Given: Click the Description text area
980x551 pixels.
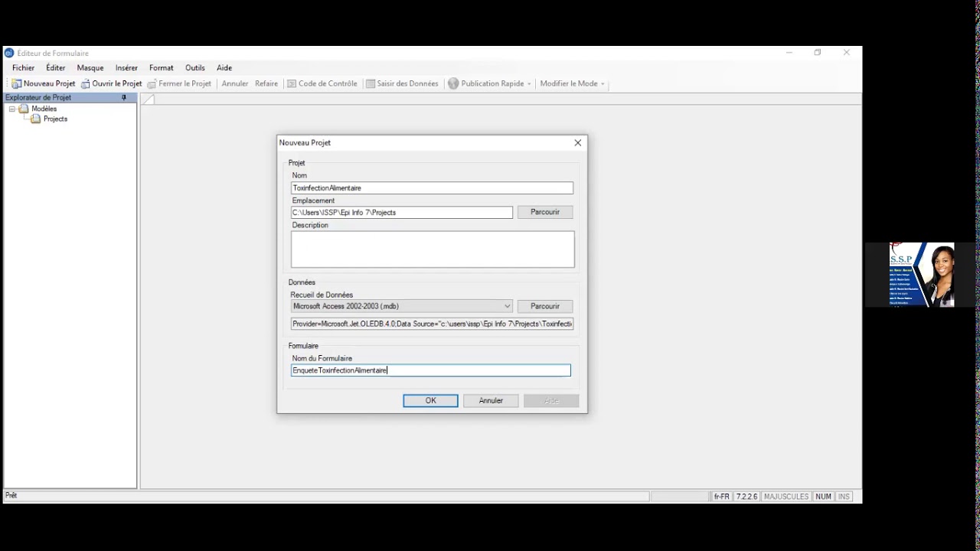Looking at the screenshot, I should point(433,249).
